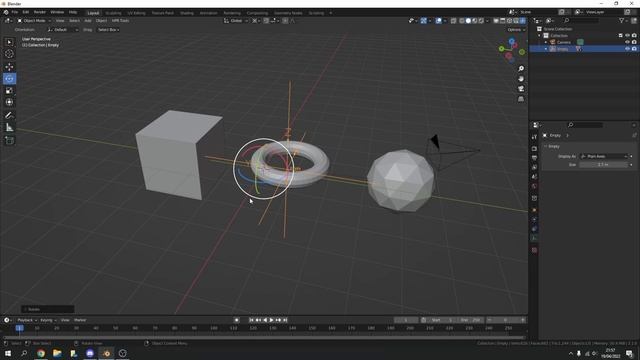Open the Orientation Default dropdown
Screen dimensions: 640x360
(63, 30)
